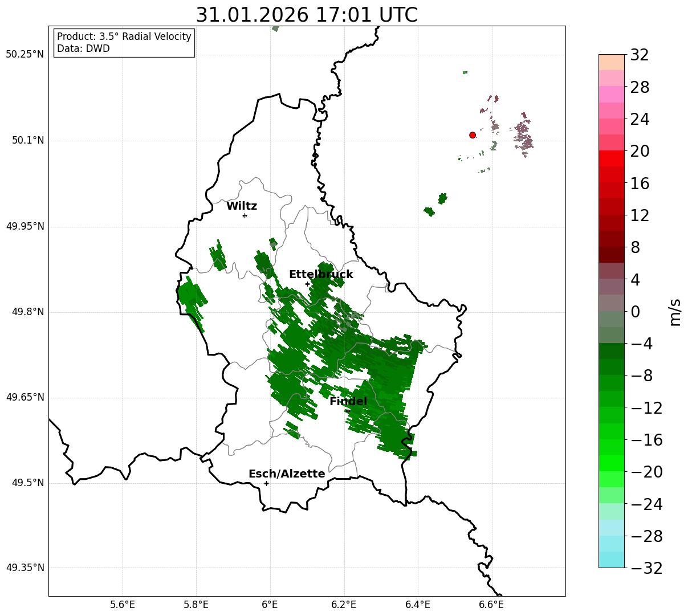Click the 49.95°N latitude tick label

click(x=25, y=226)
